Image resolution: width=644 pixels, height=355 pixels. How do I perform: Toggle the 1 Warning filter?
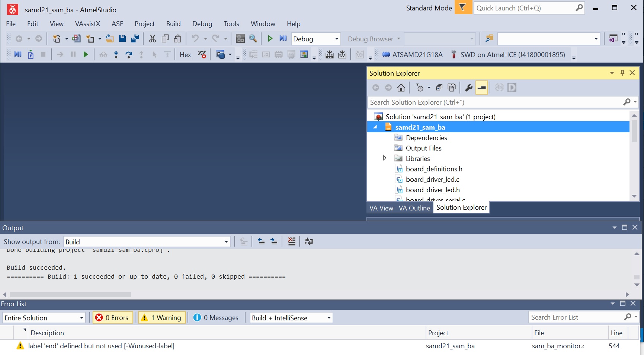tap(162, 317)
